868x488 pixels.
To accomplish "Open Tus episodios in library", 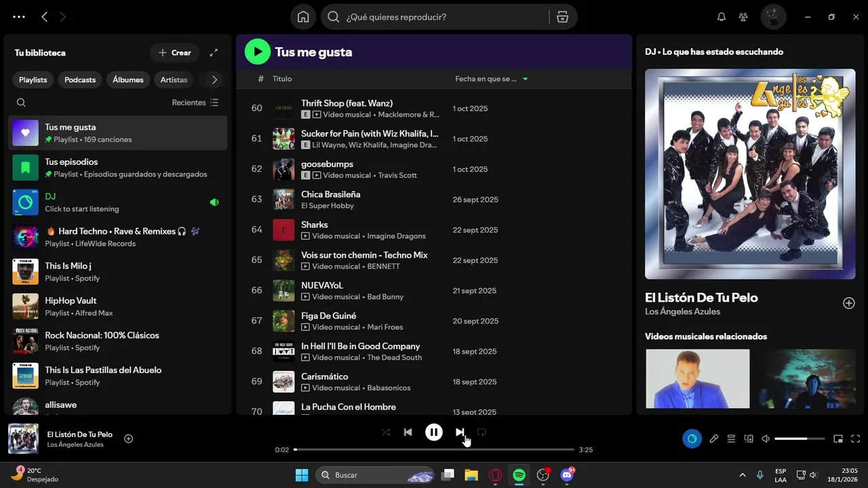I will [x=118, y=167].
